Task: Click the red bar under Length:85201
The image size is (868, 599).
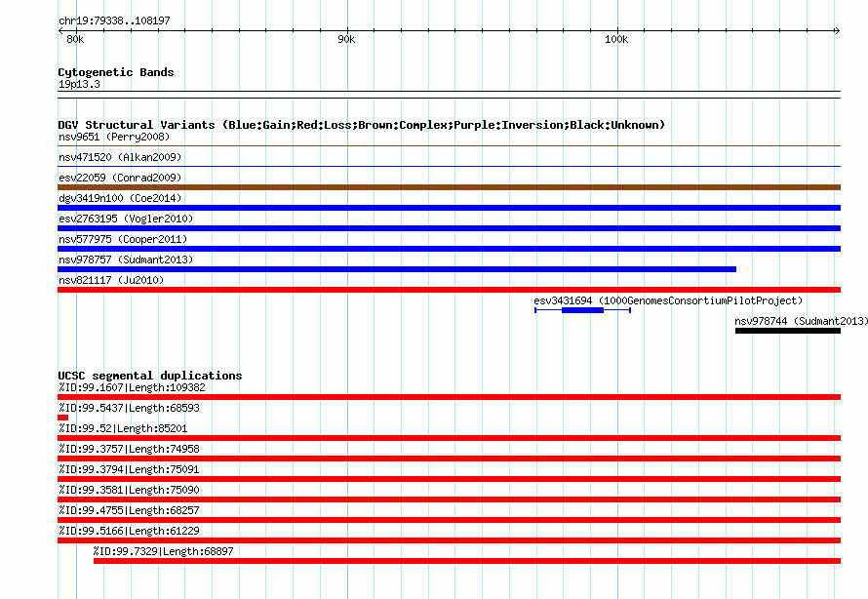Action: [449, 438]
